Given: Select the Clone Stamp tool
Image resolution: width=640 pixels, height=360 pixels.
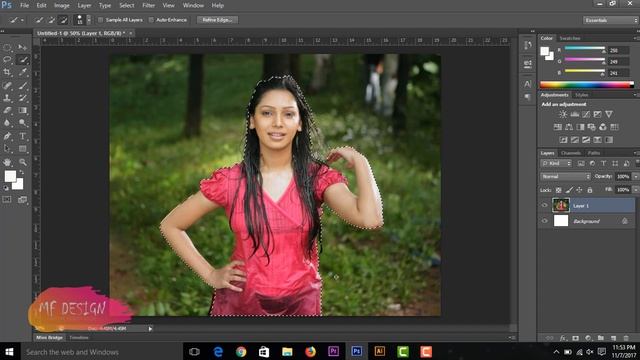Looking at the screenshot, I should pos(7,98).
